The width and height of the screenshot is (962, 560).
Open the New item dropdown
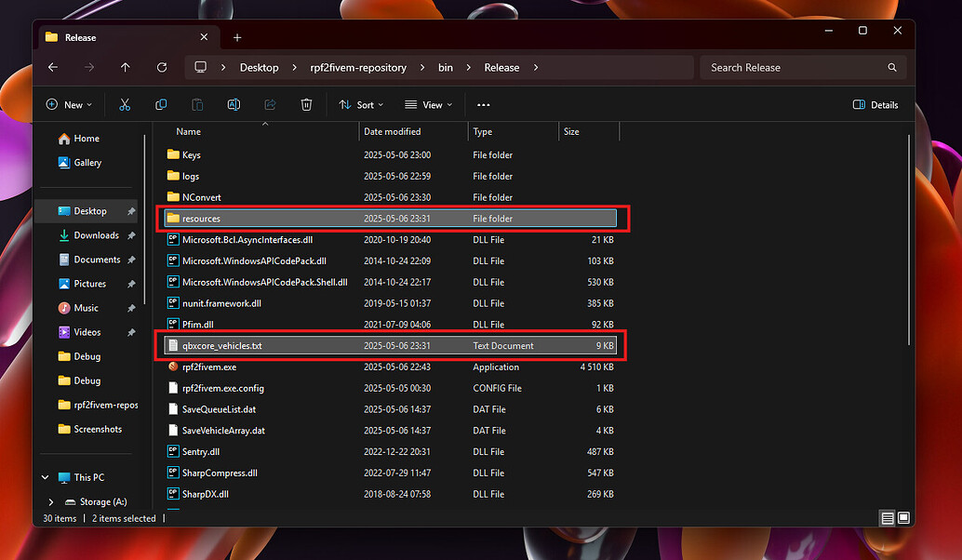point(69,104)
